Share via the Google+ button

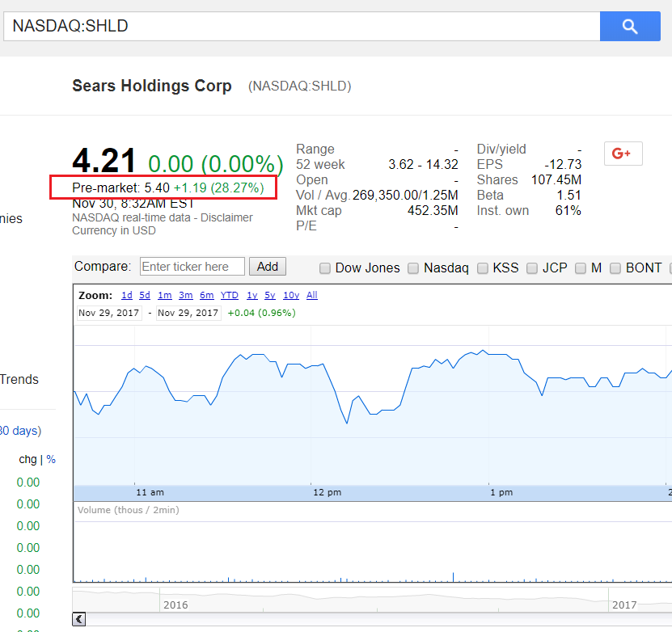(x=623, y=154)
